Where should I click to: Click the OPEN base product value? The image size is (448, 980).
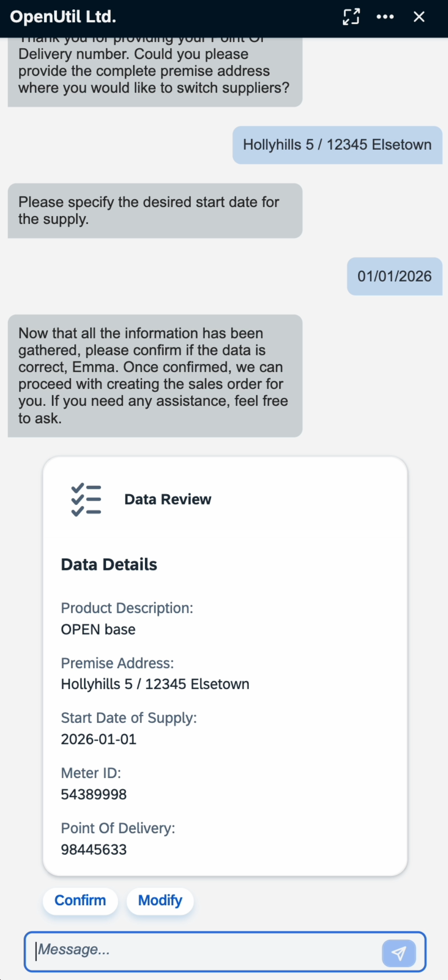click(x=98, y=629)
